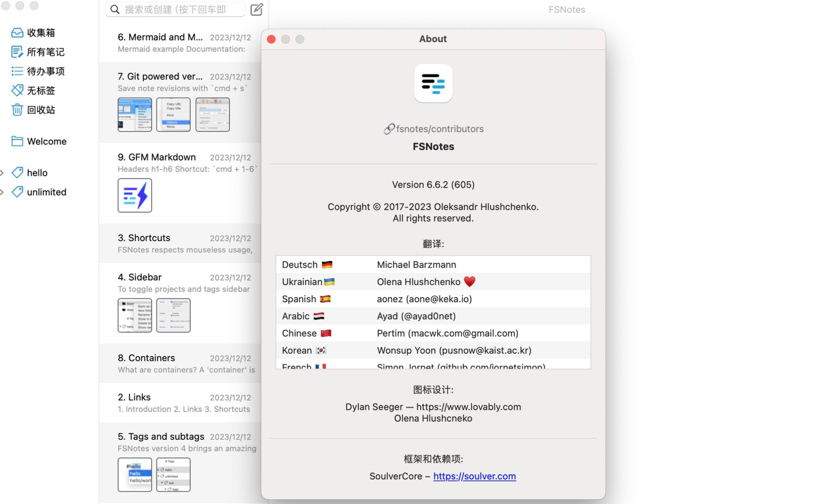Open #hello thumbnail in Tags note
Viewport: 819px width, 504px height.
[135, 475]
